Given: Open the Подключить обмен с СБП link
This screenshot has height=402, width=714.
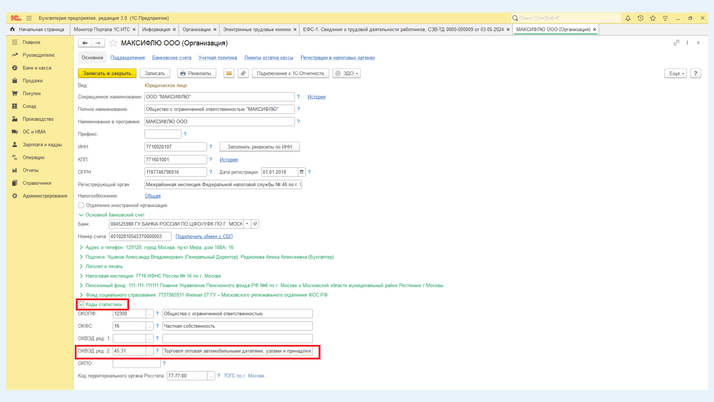Looking at the screenshot, I should pyautogui.click(x=204, y=237).
